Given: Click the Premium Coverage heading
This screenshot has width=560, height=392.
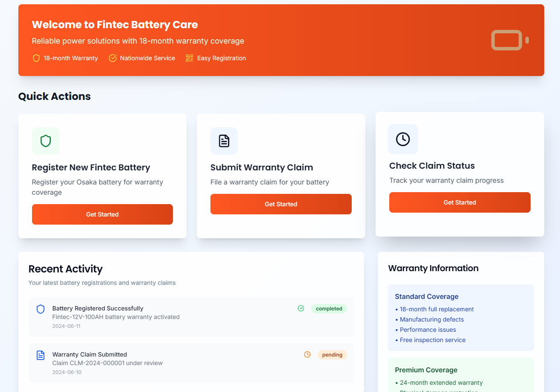Looking at the screenshot, I should click(x=426, y=370).
